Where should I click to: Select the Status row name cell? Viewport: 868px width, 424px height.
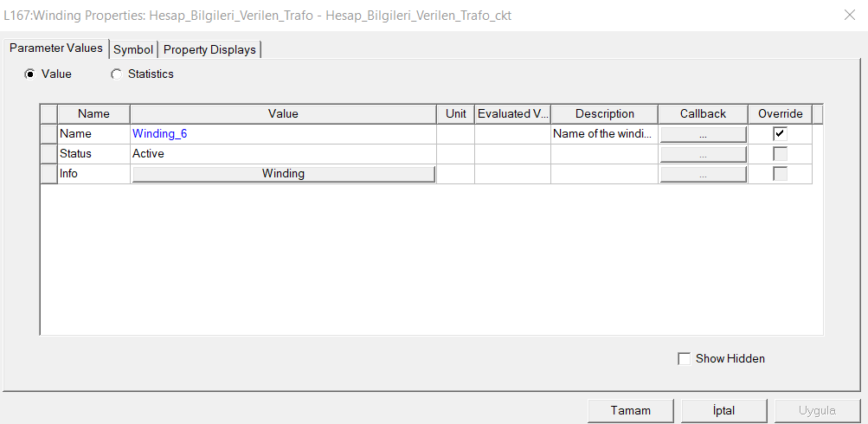[x=93, y=154]
